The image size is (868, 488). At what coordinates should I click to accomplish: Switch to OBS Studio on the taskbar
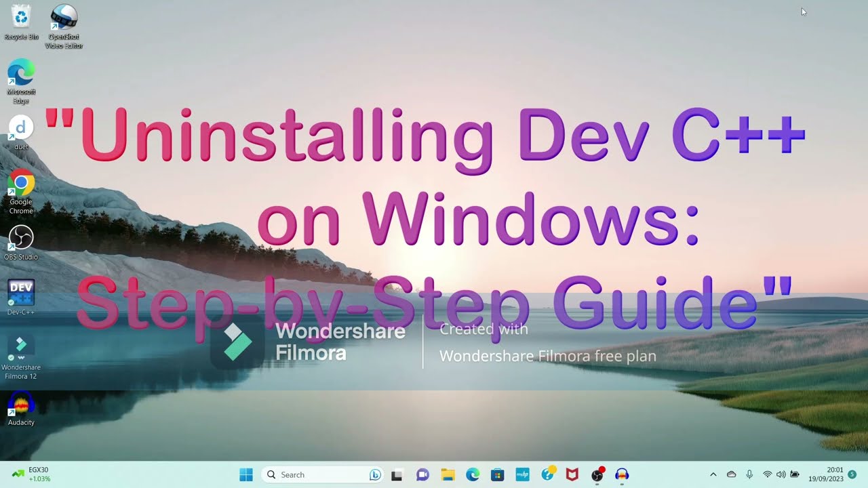tap(597, 474)
